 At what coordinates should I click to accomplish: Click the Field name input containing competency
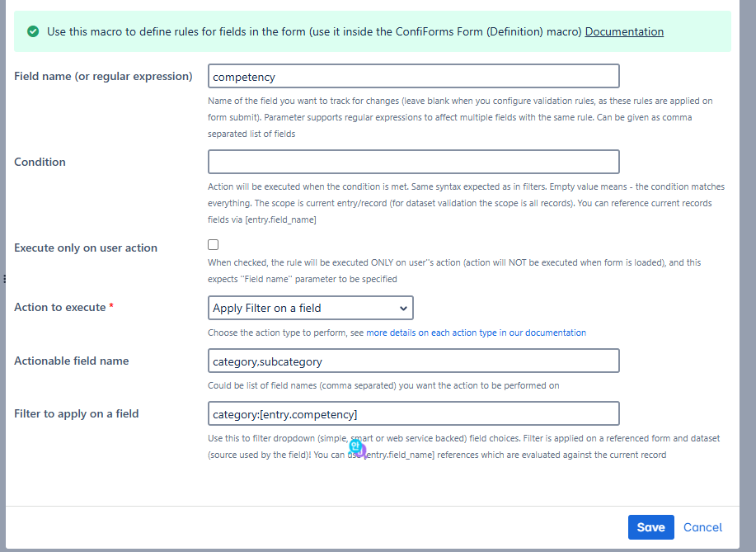(414, 76)
